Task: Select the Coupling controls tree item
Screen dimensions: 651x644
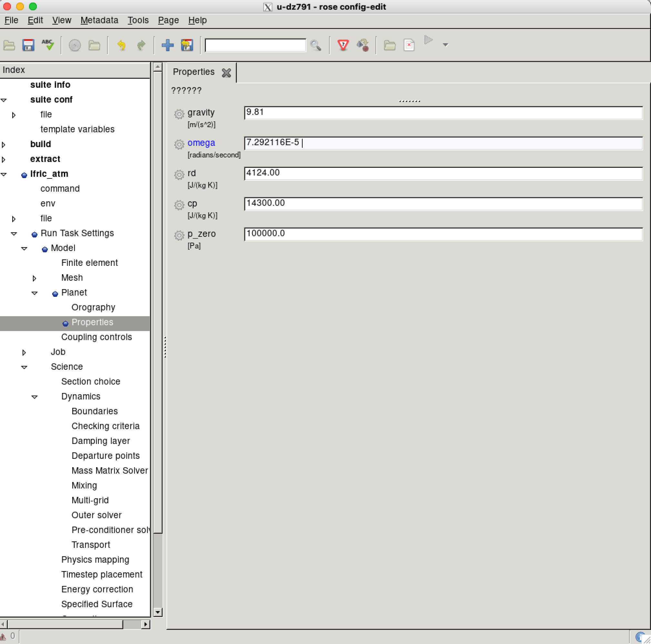Action: point(96,337)
